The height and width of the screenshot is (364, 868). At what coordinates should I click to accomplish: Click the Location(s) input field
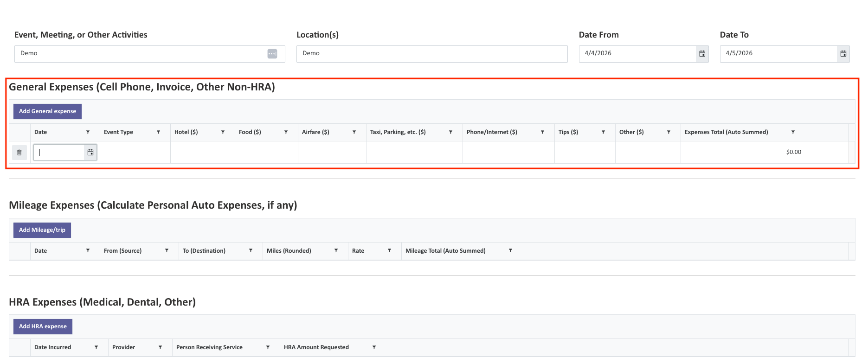pyautogui.click(x=431, y=54)
